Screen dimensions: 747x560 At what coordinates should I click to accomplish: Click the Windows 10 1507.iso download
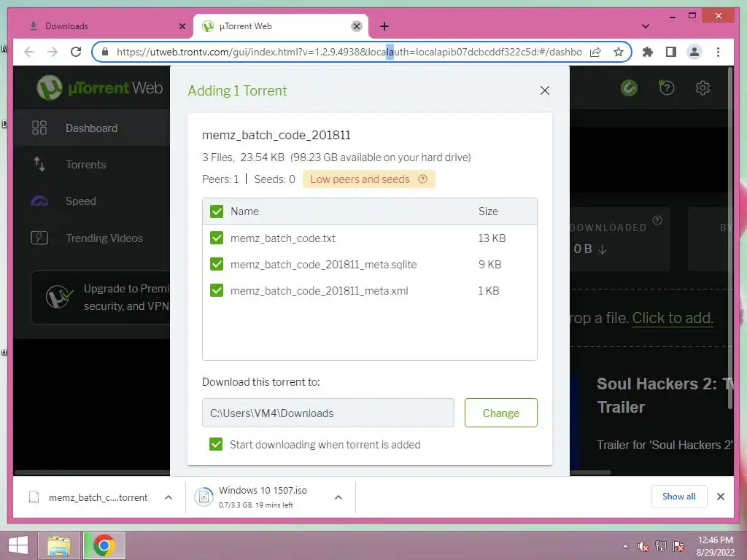(x=262, y=497)
